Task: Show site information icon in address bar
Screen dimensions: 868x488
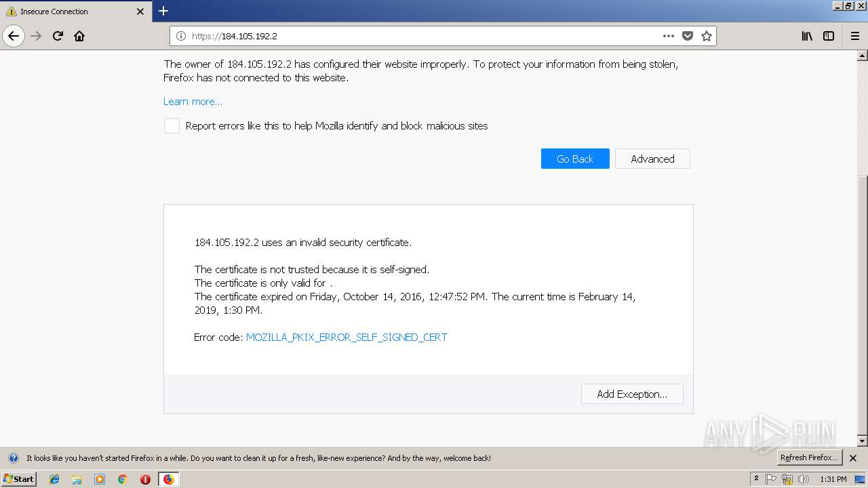Action: (181, 36)
